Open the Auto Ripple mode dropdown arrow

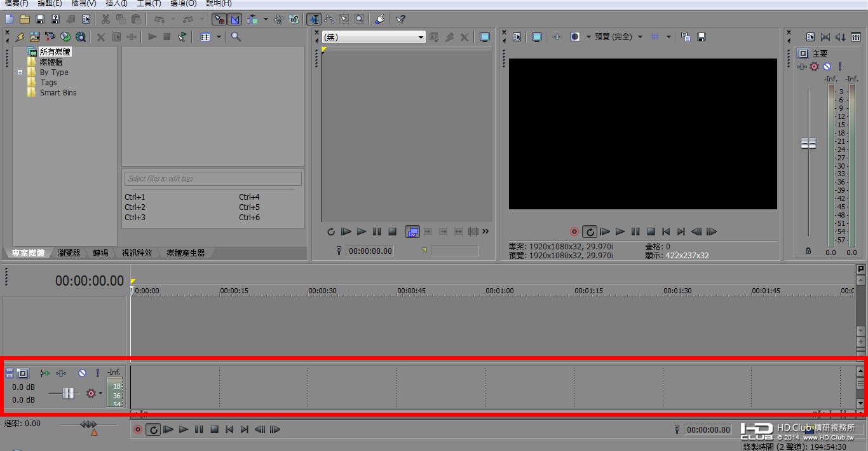(266, 19)
